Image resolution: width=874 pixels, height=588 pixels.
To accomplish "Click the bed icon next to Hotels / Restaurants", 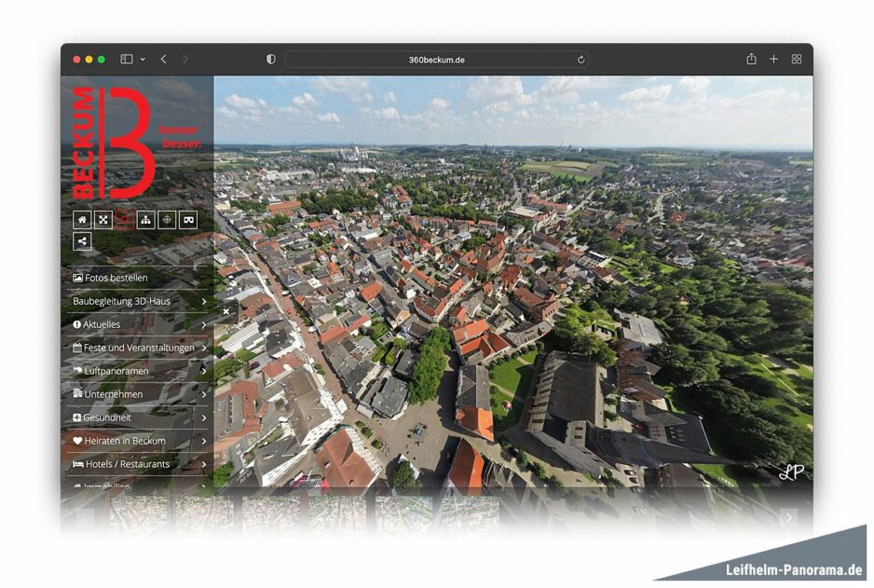I will pyautogui.click(x=78, y=463).
